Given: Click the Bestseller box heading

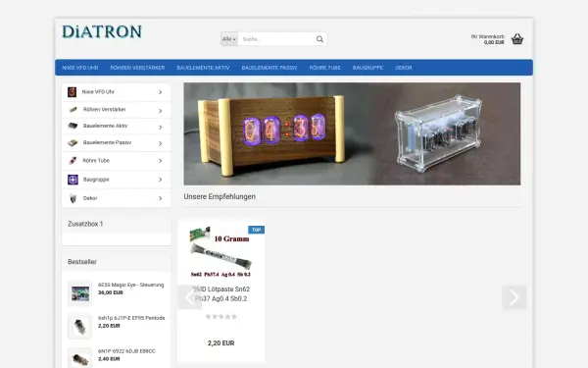Looking at the screenshot, I should pos(82,262).
